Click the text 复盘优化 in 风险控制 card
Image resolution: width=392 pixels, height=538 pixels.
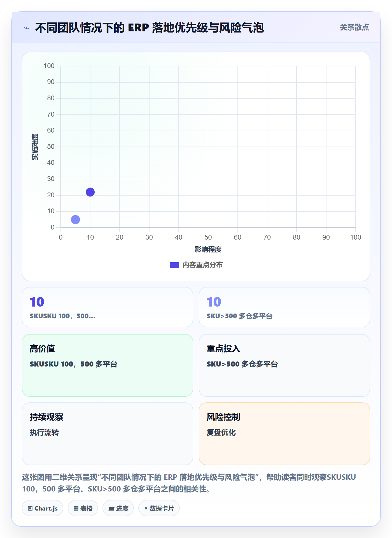point(221,432)
